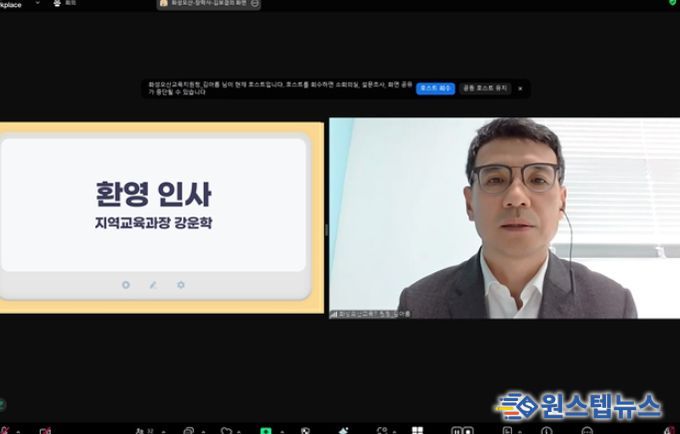
Task: Select the pencil icon below the slide
Action: pyautogui.click(x=153, y=285)
